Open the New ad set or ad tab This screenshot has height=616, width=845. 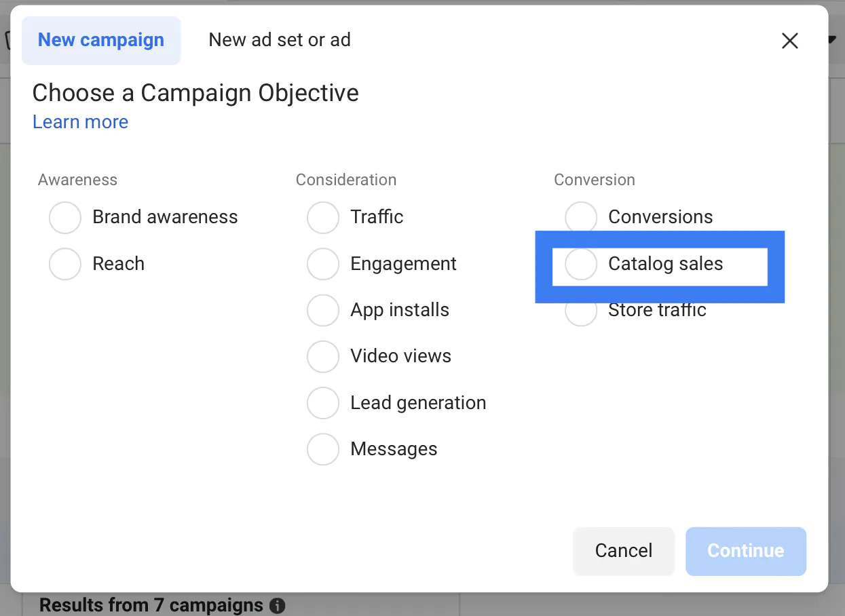[x=280, y=40]
